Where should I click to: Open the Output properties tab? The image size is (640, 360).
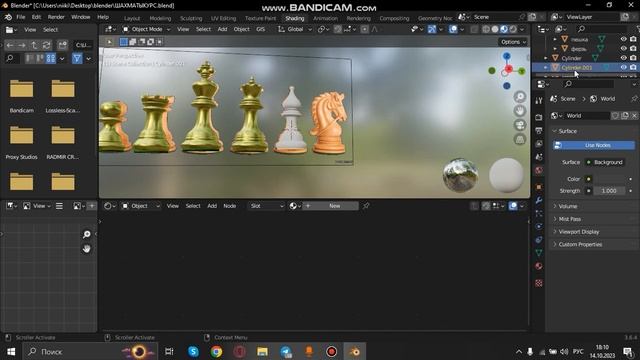coord(539,131)
